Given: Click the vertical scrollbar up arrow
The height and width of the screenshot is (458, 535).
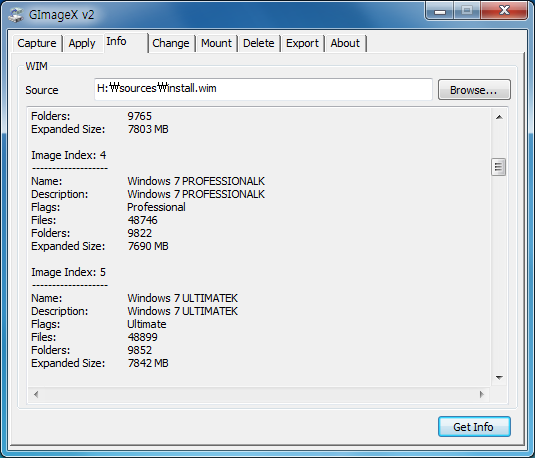Looking at the screenshot, I should click(499, 117).
